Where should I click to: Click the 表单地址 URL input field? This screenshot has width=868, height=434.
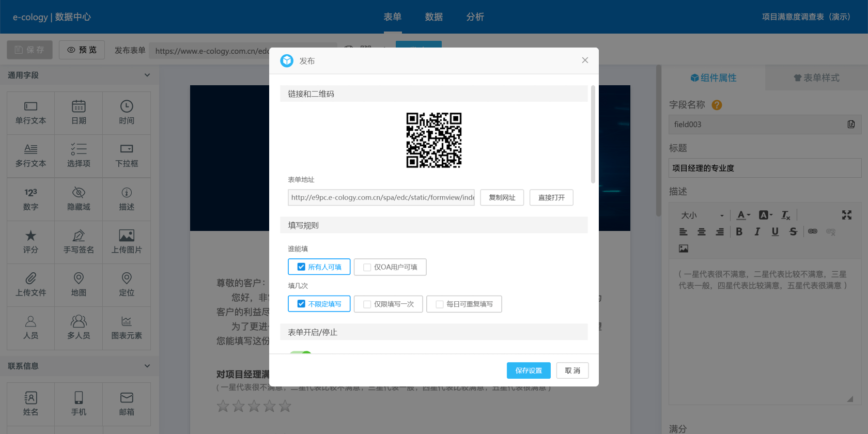point(381,197)
